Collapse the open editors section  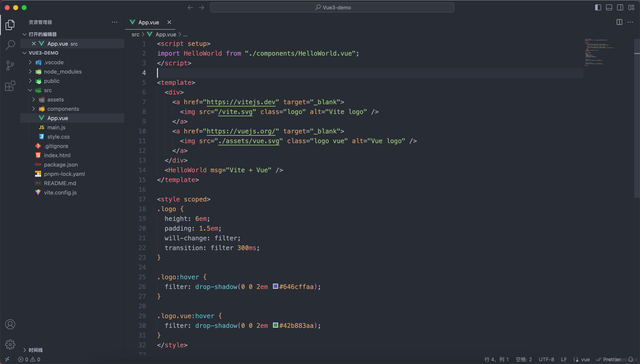(25, 34)
